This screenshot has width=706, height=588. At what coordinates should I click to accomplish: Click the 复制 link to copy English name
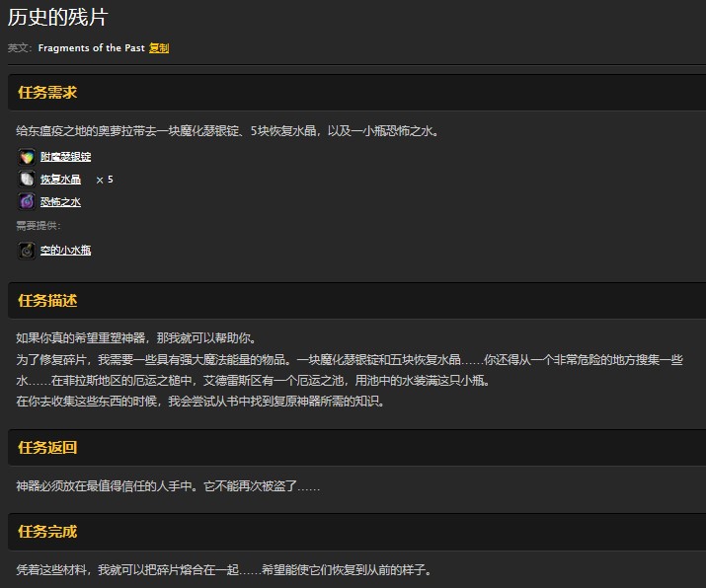point(159,47)
